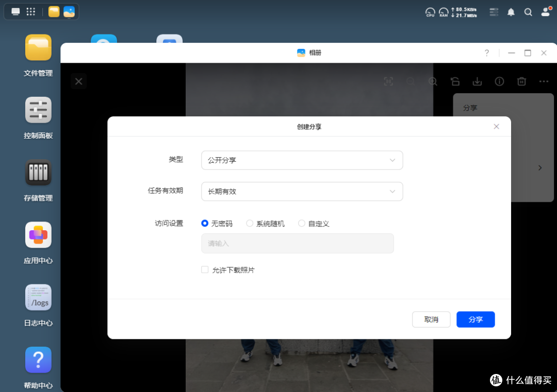Image resolution: width=557 pixels, height=392 pixels.
Task: Click the password 请输入 input field
Action: coord(298,243)
